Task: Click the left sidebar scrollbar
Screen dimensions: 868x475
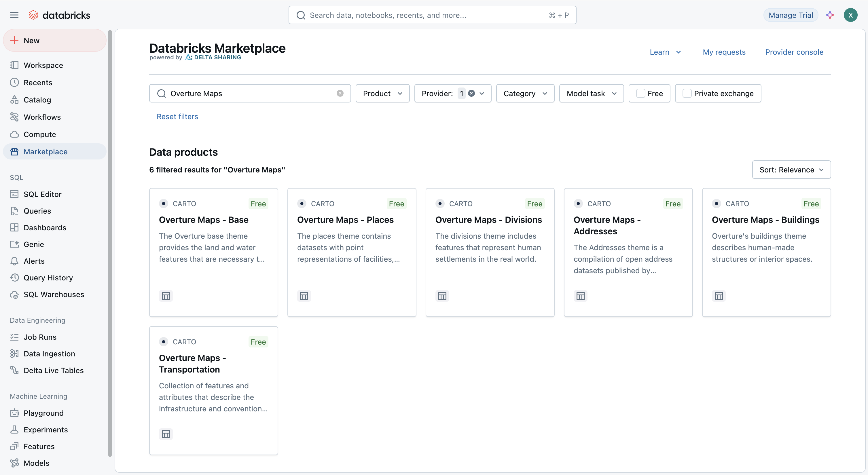Action: point(110,243)
